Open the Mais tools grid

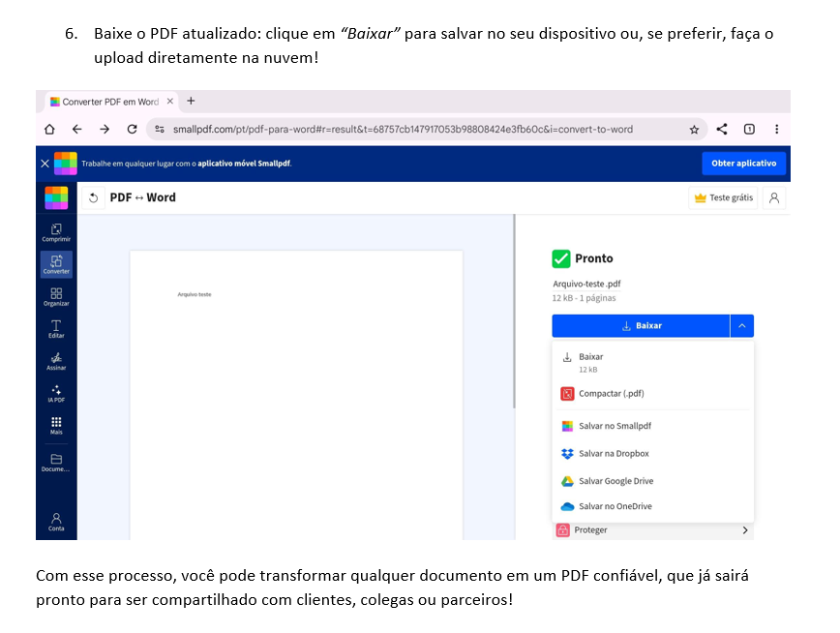coord(56,425)
